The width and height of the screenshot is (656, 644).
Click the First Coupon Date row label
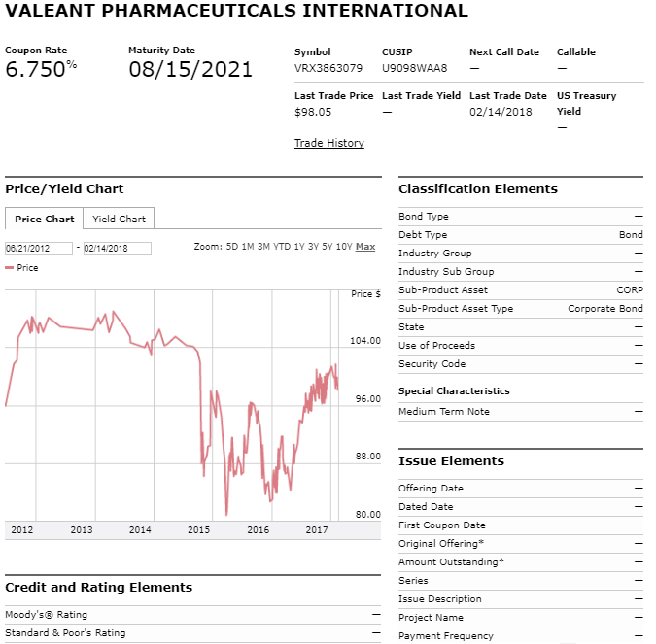[x=442, y=525]
